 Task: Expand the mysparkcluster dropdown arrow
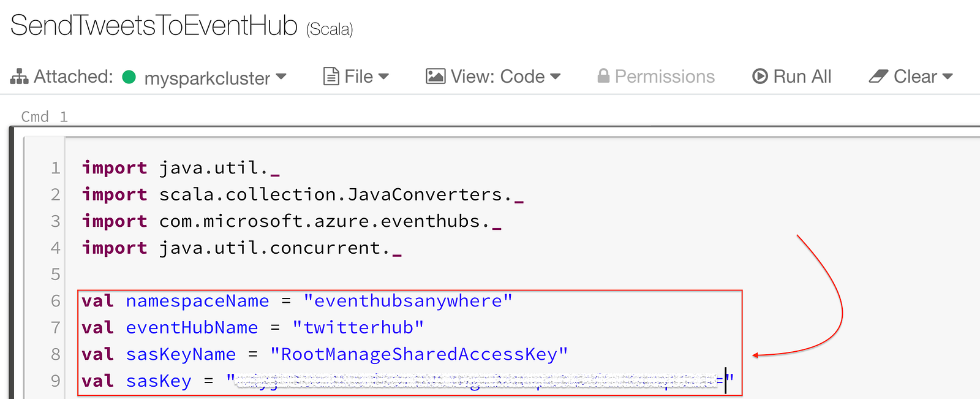[281, 77]
